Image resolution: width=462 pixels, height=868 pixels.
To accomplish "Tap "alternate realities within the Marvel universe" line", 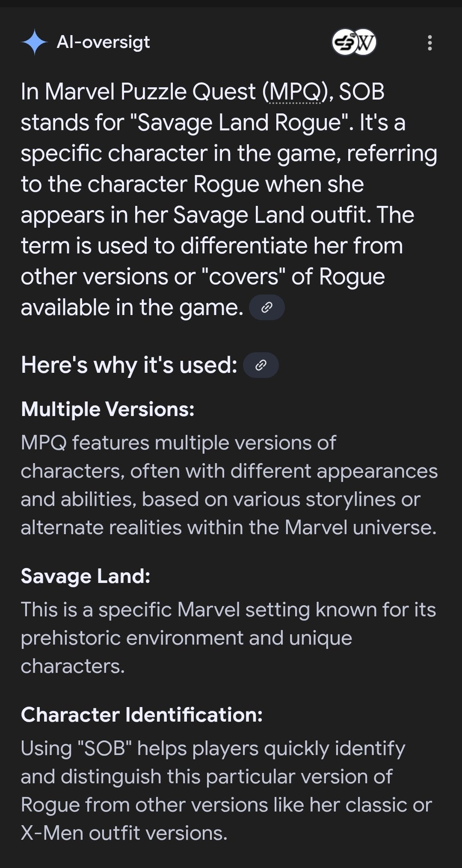I will [229, 527].
